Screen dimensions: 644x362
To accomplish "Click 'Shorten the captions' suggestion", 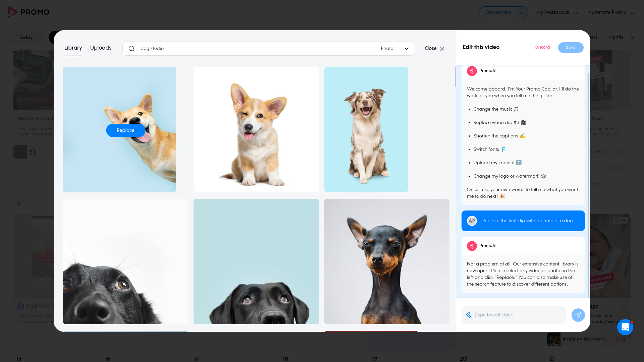I will coord(499,136).
